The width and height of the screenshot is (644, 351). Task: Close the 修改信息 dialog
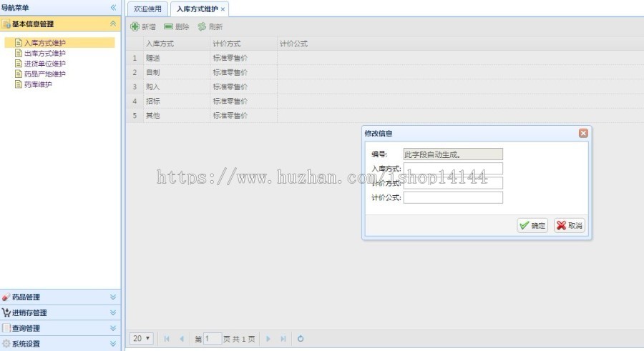coord(583,133)
